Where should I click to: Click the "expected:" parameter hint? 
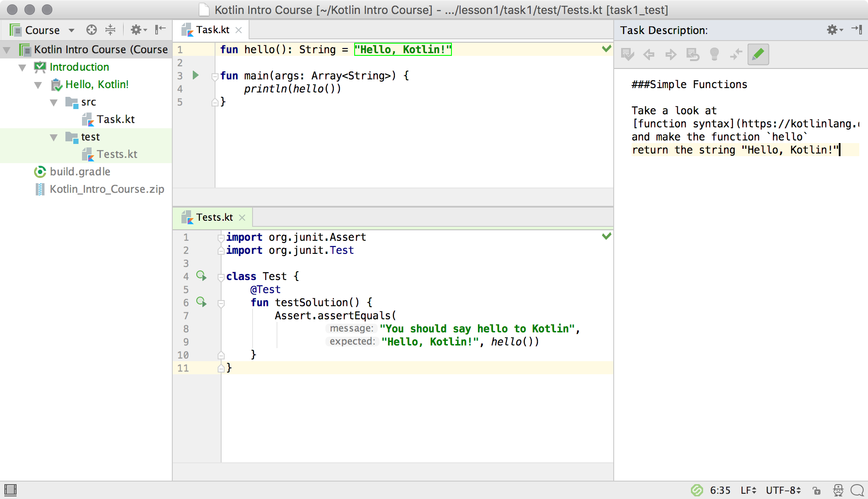point(352,342)
